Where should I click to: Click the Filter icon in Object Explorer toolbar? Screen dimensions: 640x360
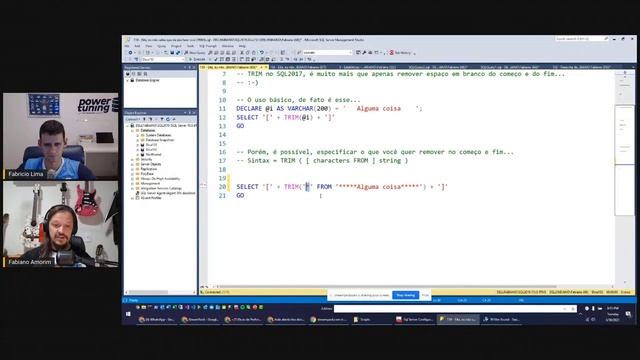point(162,119)
